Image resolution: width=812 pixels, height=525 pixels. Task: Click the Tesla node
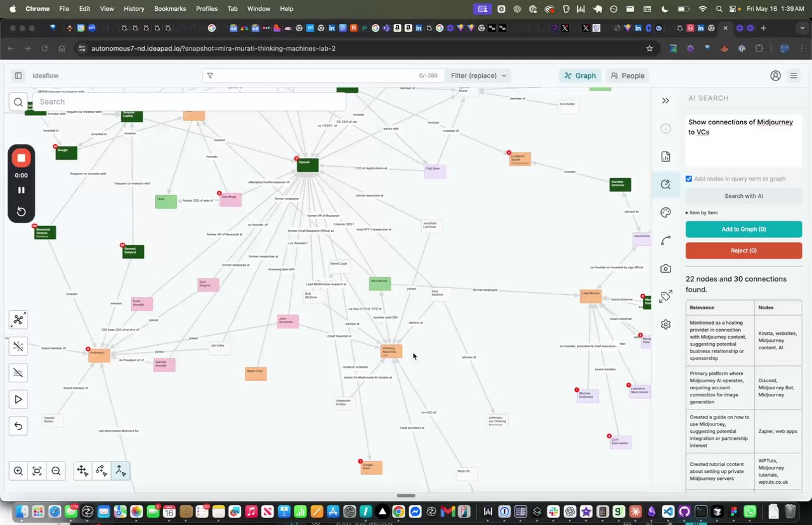tap(166, 202)
